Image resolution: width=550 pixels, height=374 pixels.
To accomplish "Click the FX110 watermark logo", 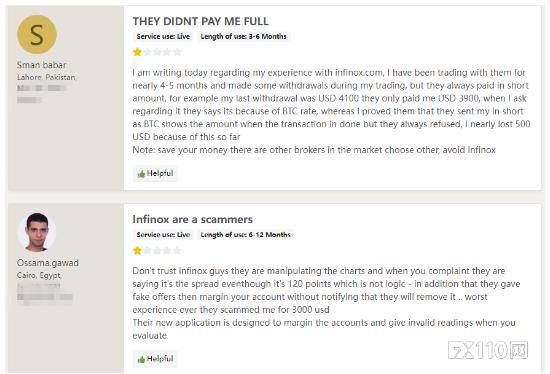I will pos(488,350).
